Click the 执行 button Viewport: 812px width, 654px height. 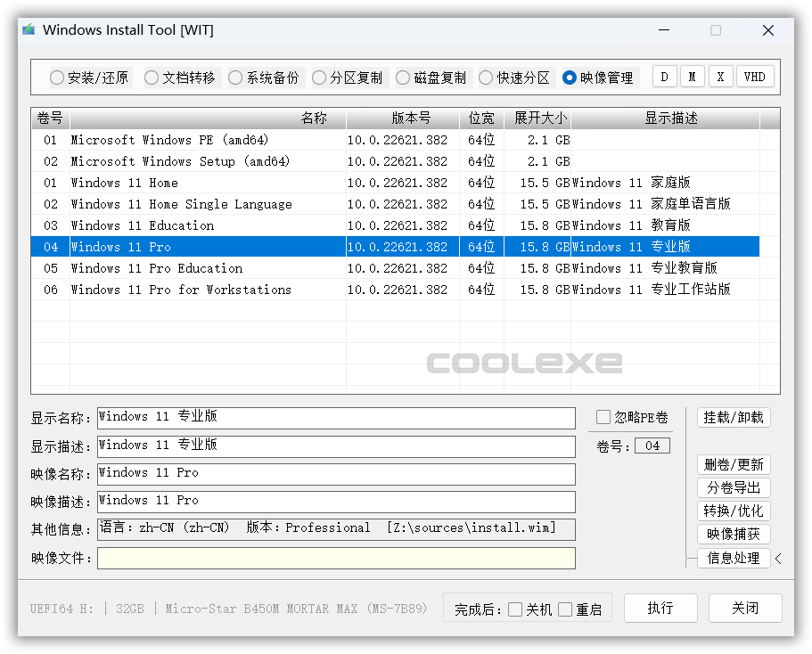click(660, 608)
